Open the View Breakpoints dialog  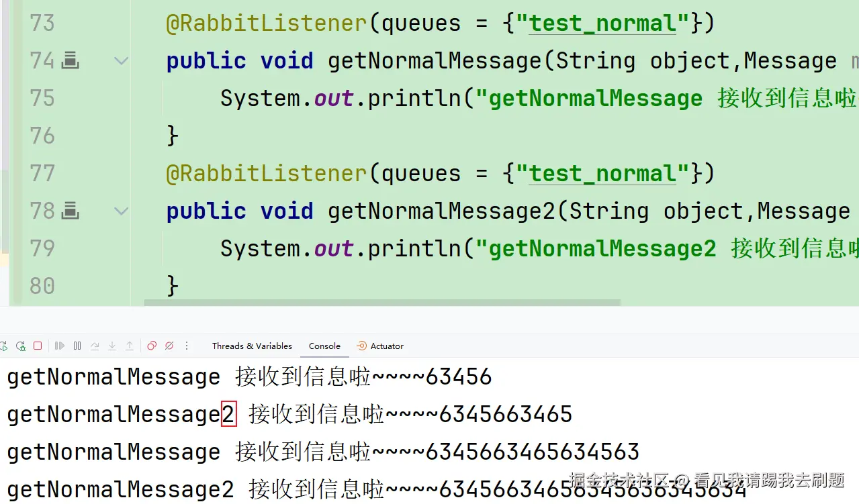(x=152, y=346)
